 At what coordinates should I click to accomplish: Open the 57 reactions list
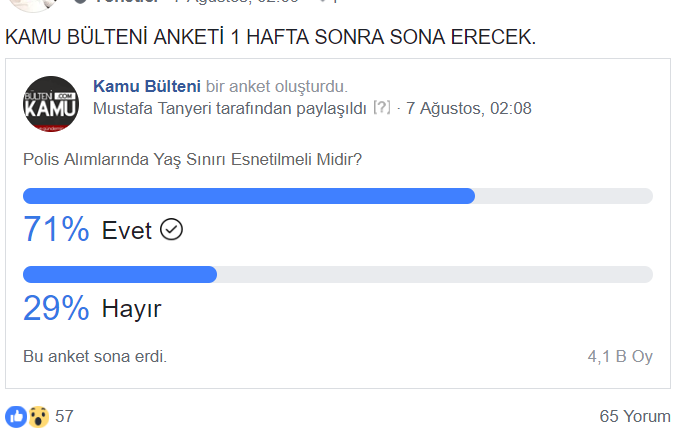pos(65,416)
